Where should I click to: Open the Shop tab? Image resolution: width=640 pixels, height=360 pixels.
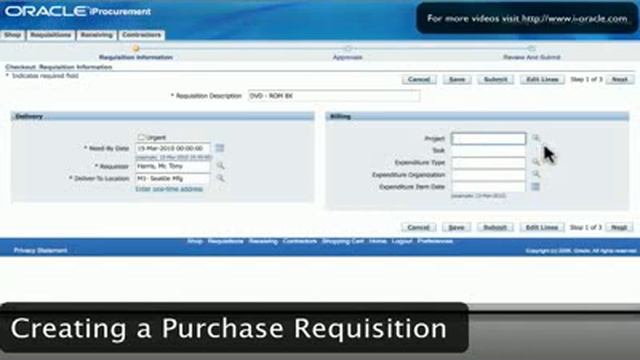13,35
